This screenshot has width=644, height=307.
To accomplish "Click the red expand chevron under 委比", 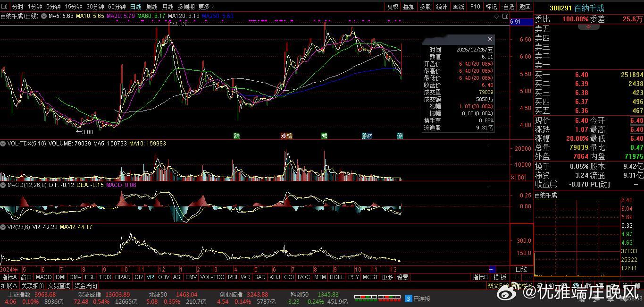I will point(588,27).
